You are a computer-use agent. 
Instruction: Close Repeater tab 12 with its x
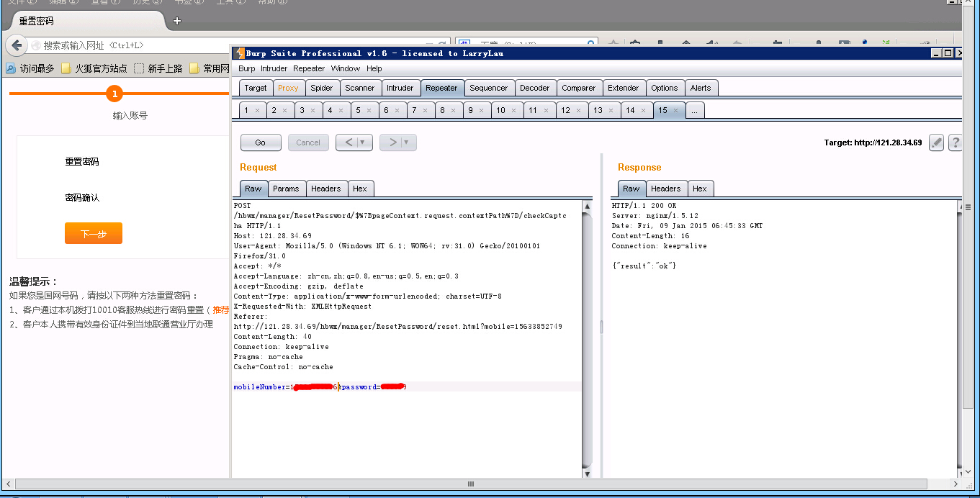coord(579,110)
